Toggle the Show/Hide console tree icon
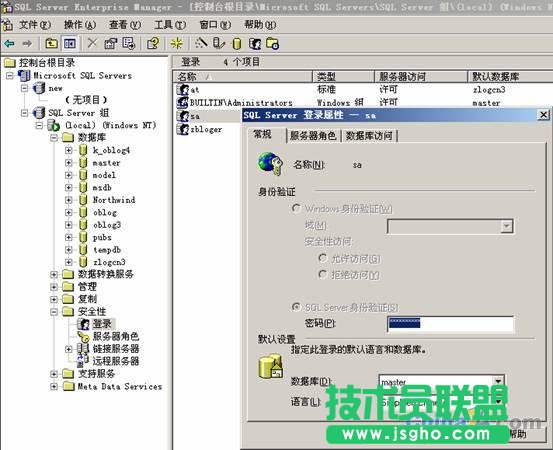Screen dimensions: 553x450 pyautogui.click(x=69, y=43)
